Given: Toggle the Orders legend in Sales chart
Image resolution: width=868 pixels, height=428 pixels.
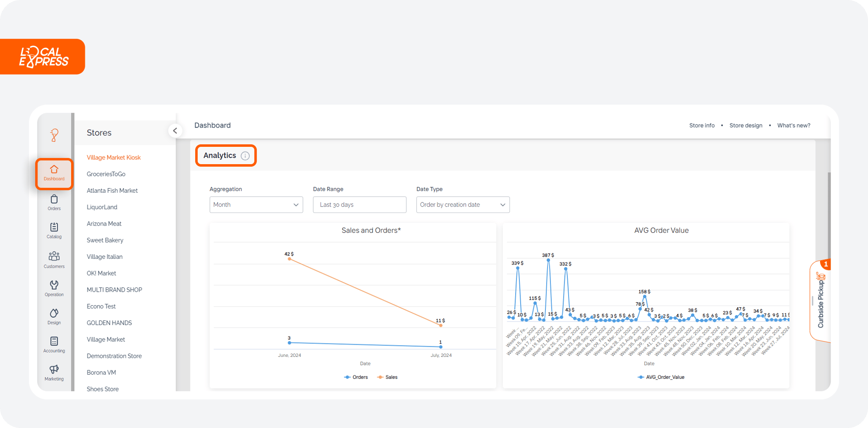Looking at the screenshot, I should (356, 377).
